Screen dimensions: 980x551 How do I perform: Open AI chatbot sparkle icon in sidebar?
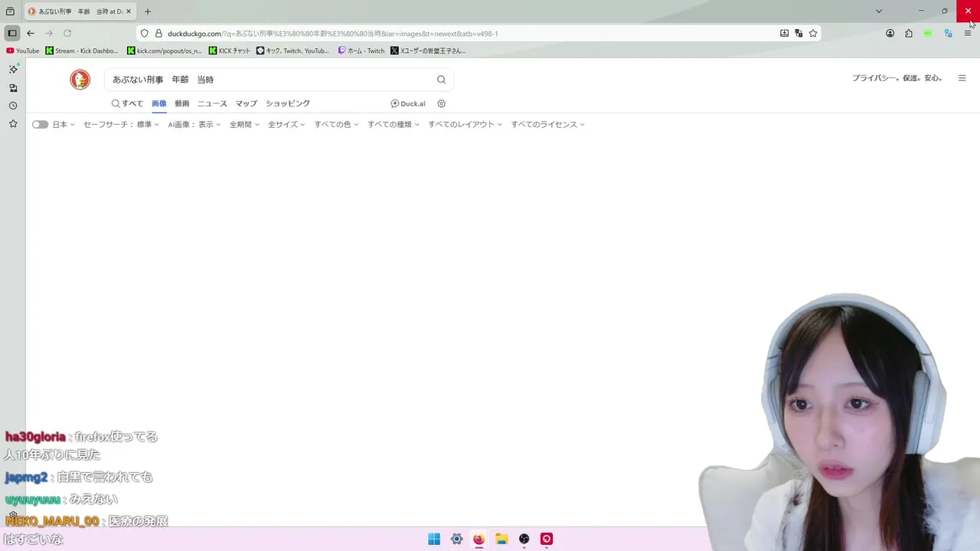(13, 69)
